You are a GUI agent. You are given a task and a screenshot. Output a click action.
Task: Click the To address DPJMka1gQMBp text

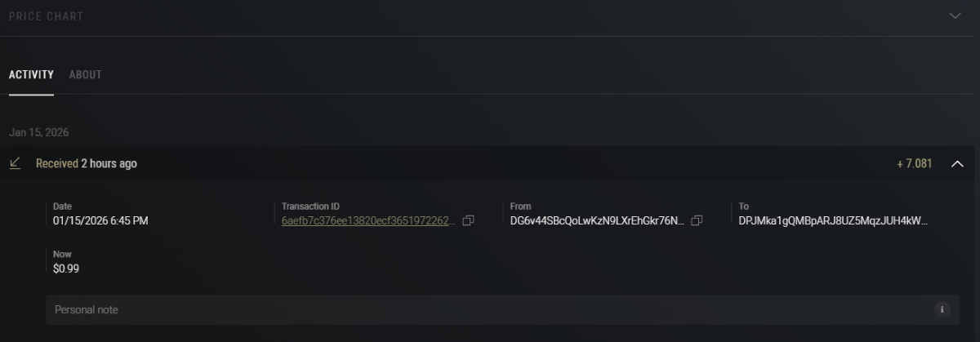(833, 221)
